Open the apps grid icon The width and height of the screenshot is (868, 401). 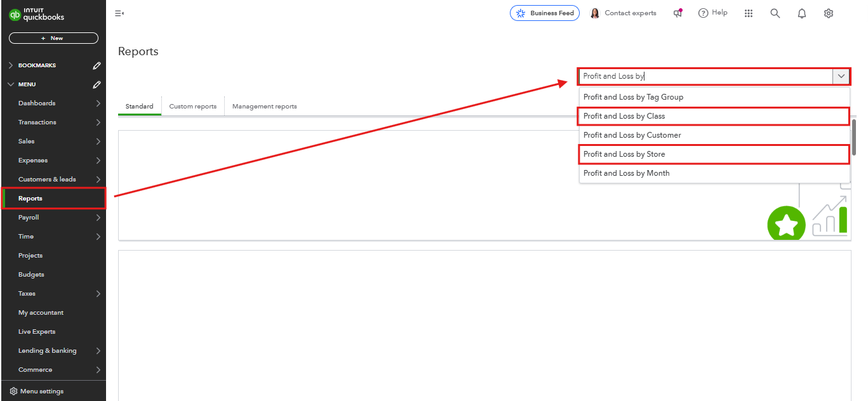[749, 13]
